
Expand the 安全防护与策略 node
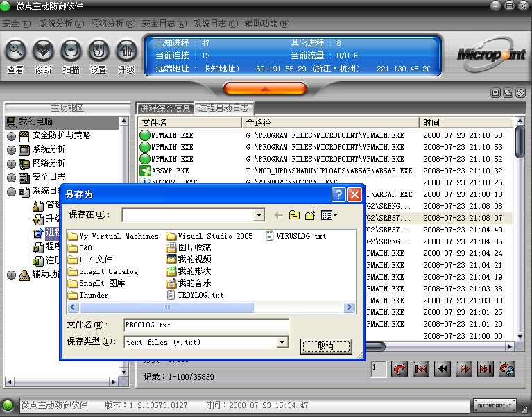(x=12, y=137)
